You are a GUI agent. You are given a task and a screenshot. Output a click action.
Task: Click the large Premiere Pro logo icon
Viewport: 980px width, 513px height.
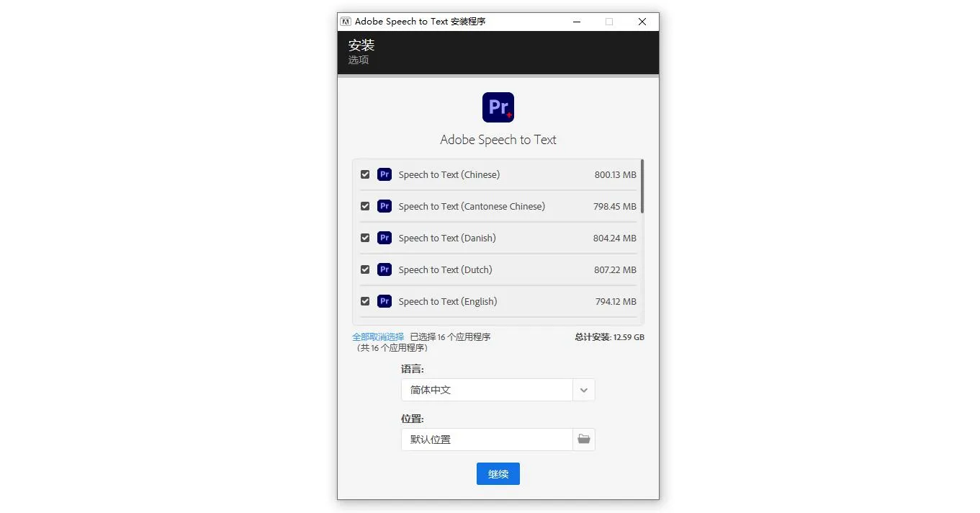click(498, 107)
